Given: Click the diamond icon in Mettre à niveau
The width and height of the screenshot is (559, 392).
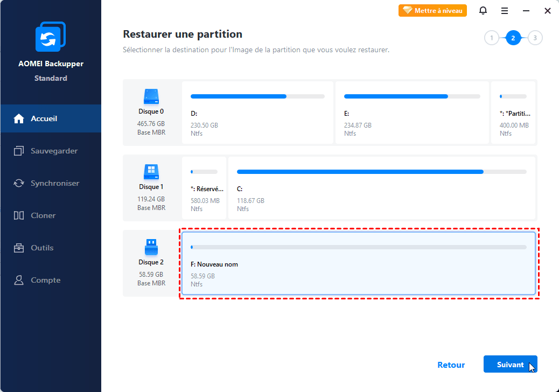Looking at the screenshot, I should (x=407, y=10).
